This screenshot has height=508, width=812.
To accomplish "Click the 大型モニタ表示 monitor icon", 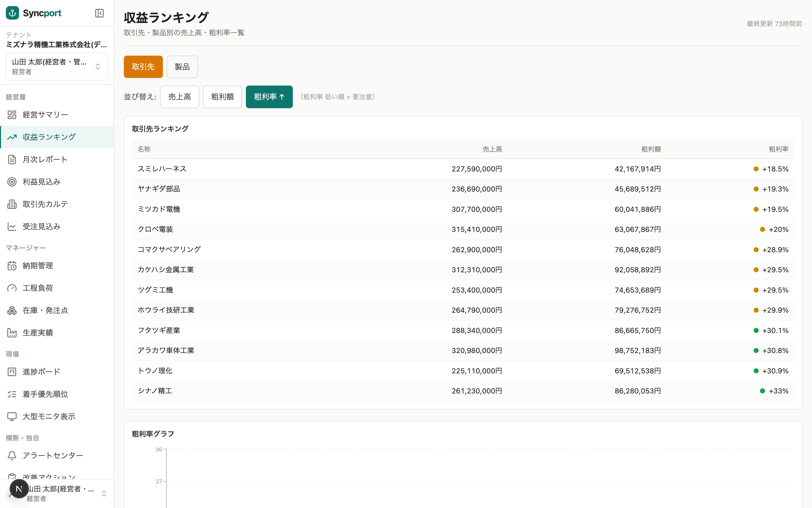I will [12, 416].
